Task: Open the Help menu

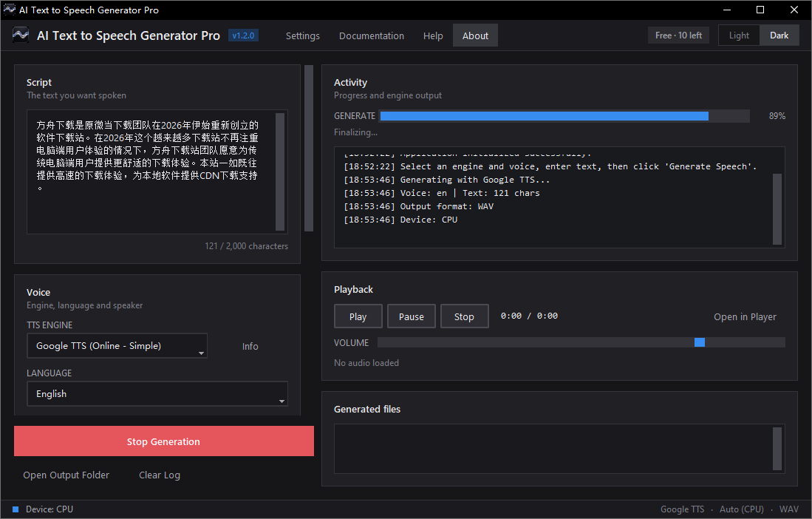Action: point(433,35)
